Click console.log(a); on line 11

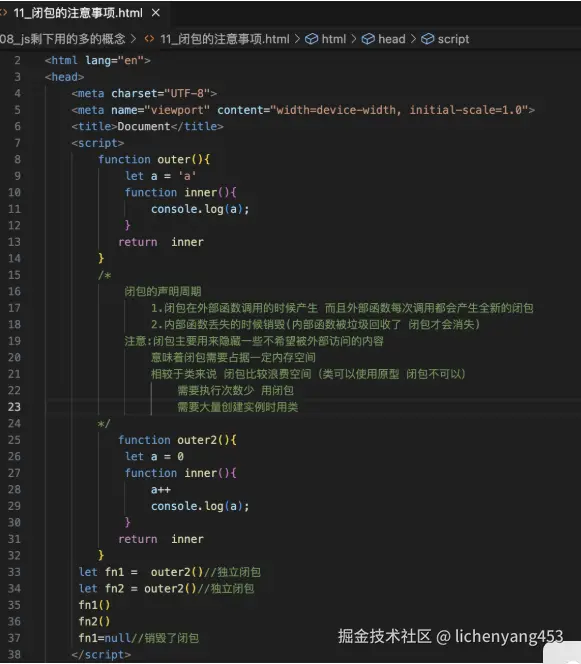[x=200, y=209]
